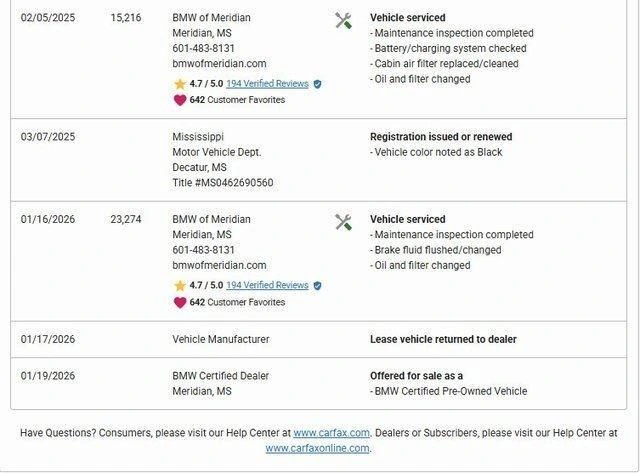Screen dimensions: 640x473
Task: Click the heart favorites icon in first entry
Action: pyautogui.click(x=180, y=100)
